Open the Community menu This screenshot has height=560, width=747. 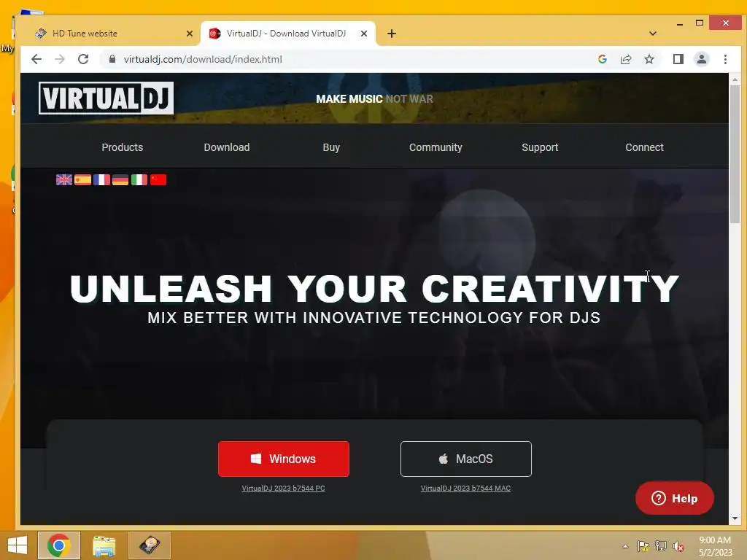[x=436, y=147]
